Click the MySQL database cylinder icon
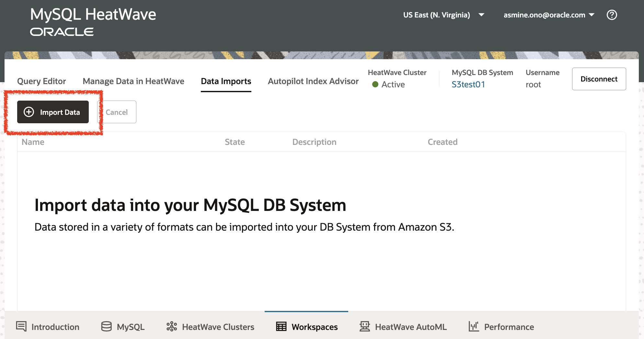 [106, 326]
